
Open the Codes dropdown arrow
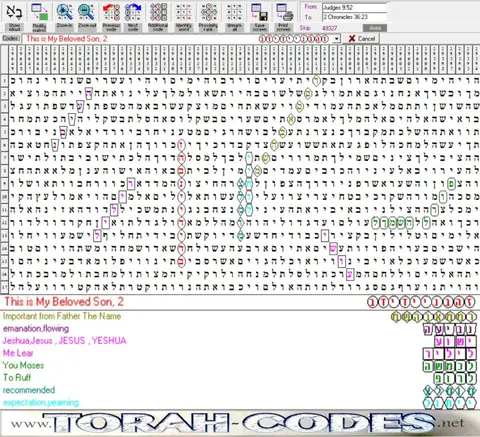pyautogui.click(x=337, y=39)
